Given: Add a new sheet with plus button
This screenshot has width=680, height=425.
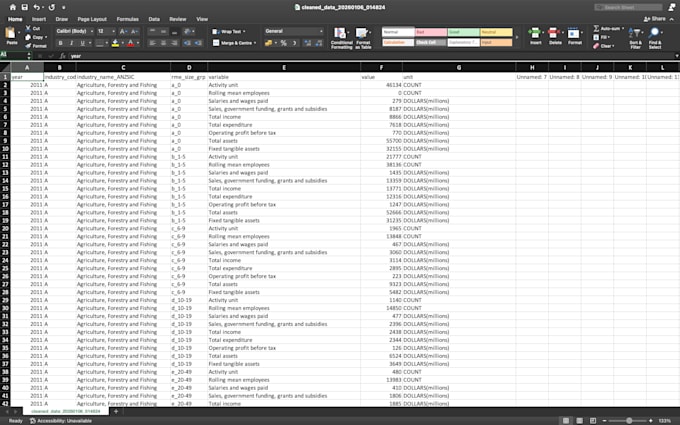Looking at the screenshot, I should point(116,412).
